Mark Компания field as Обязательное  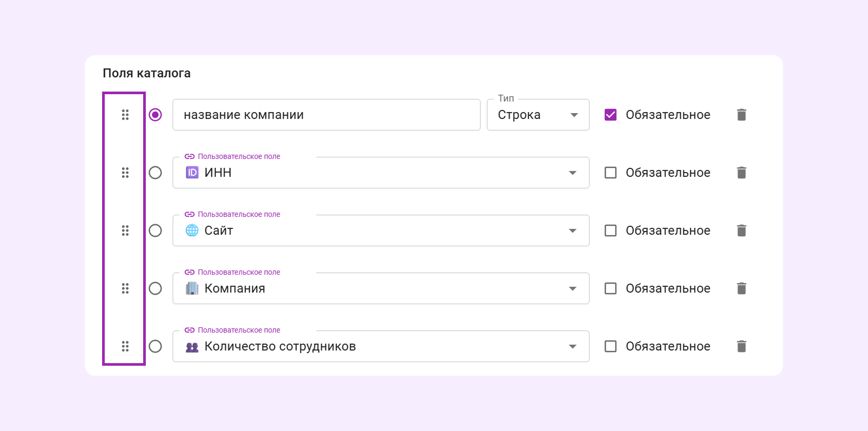point(611,288)
